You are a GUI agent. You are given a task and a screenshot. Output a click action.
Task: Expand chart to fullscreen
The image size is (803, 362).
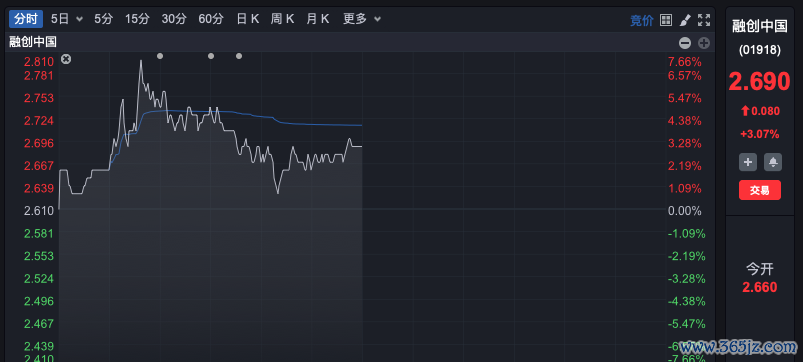(x=704, y=20)
